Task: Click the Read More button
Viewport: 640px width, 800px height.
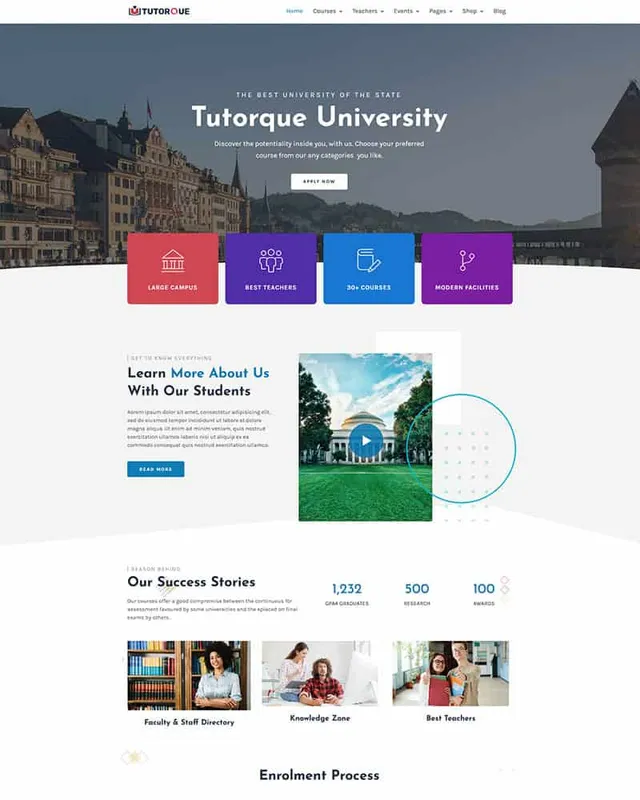Action: click(x=156, y=469)
